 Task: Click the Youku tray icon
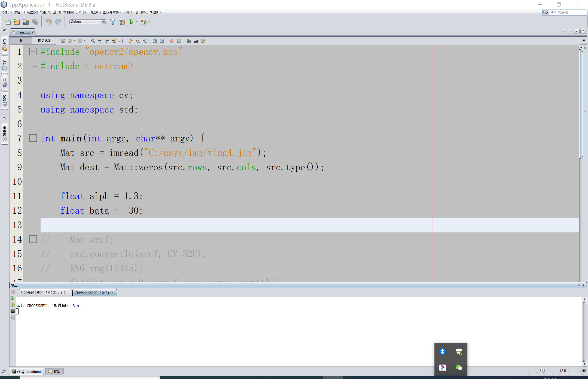coord(442,368)
